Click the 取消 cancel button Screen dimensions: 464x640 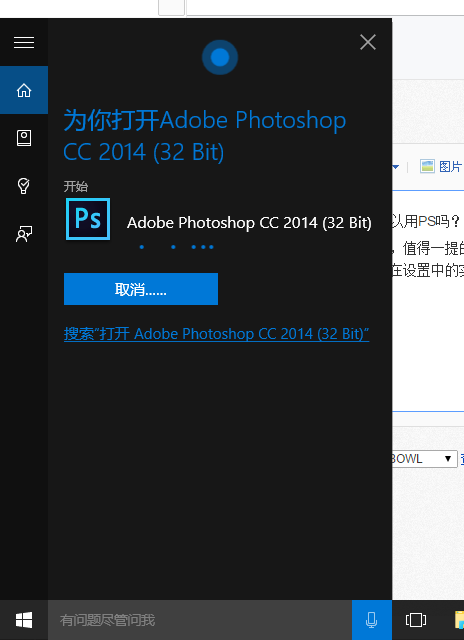(141, 289)
